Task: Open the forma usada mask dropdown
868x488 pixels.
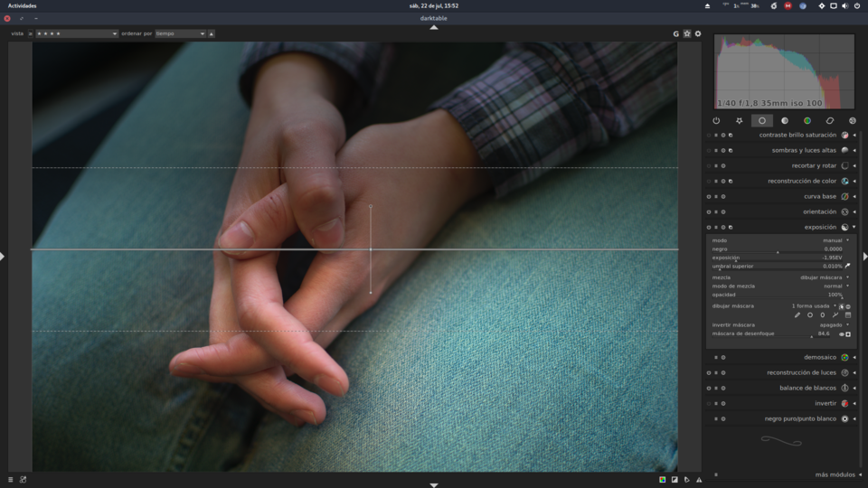Action: [814, 306]
